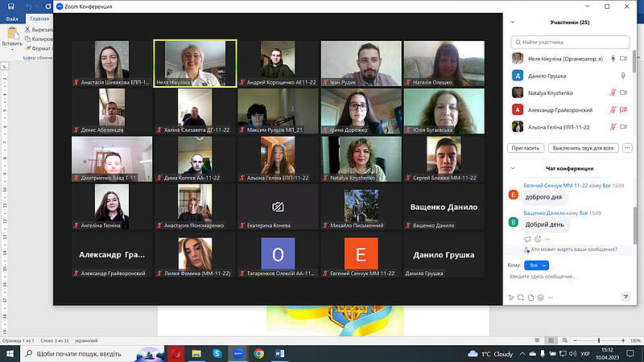
Task: Select Неля Нікуліна's highlighted video tile
Action: pos(195,64)
